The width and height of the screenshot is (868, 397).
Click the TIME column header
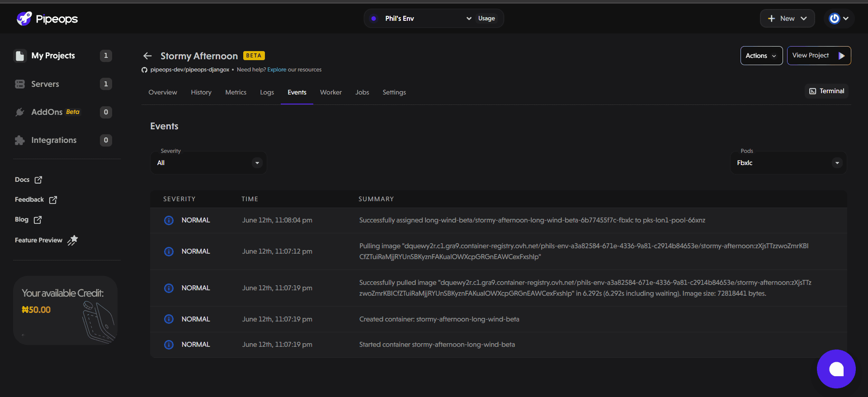pos(250,199)
